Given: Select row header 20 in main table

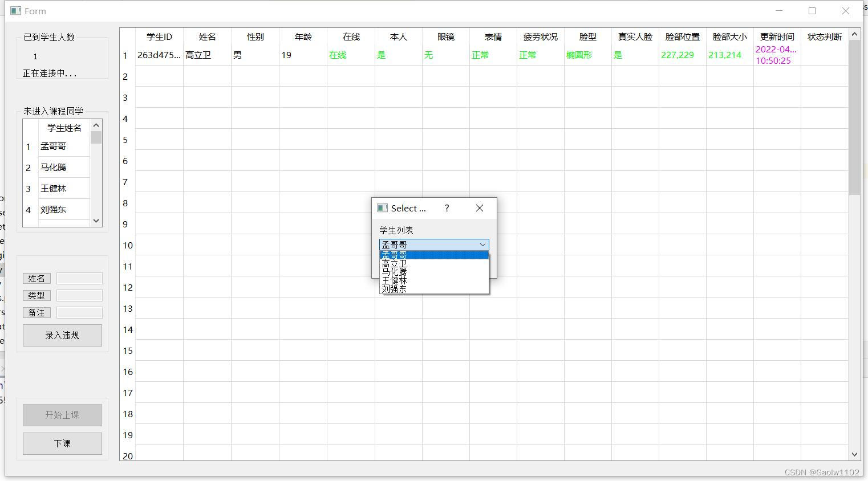Looking at the screenshot, I should tap(128, 456).
